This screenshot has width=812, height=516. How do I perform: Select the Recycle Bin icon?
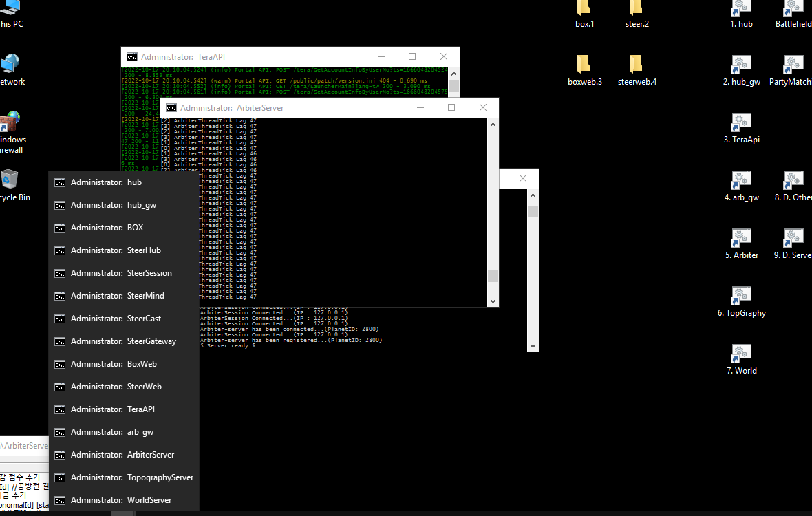point(13,186)
